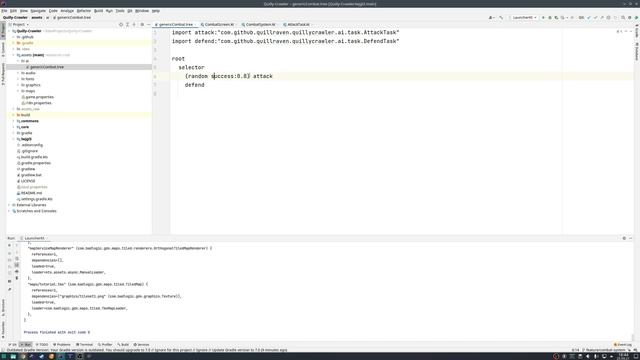This screenshot has width=640, height=360.
Task: Expand the fonts folder
Action: [18, 79]
